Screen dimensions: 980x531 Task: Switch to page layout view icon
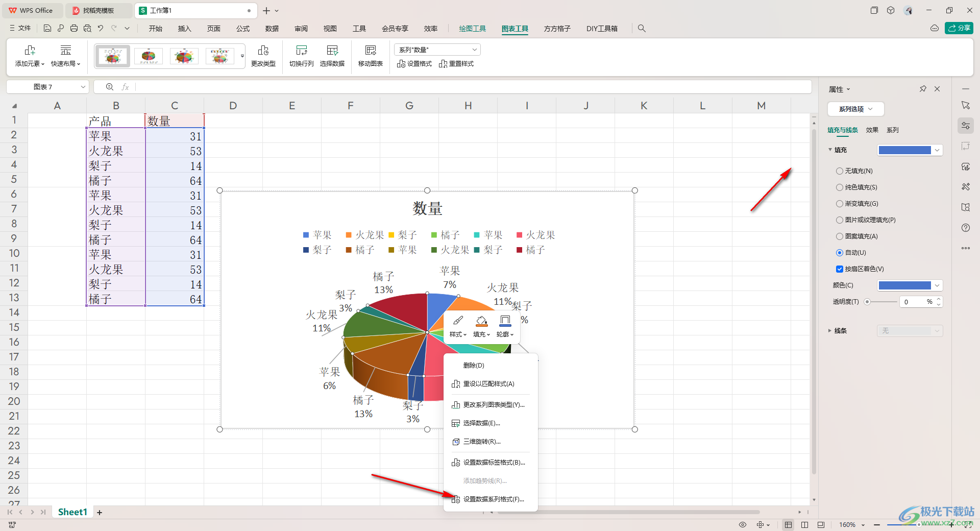[804, 525]
